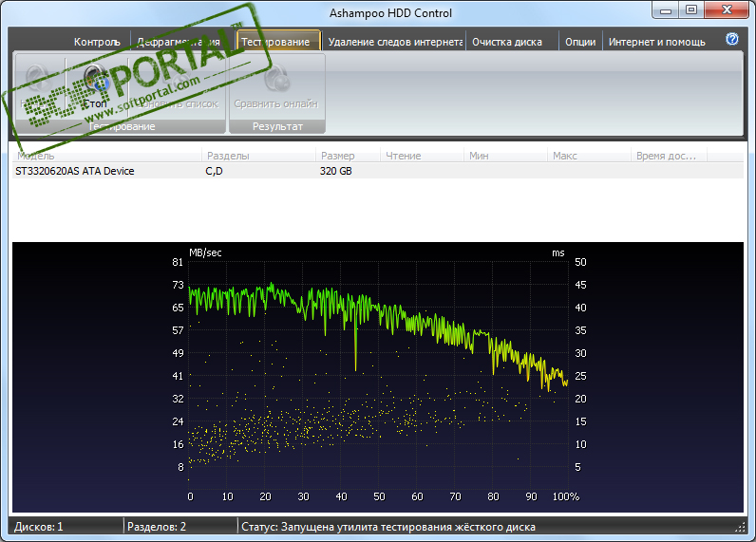
Task: Click the Обновить список button
Action: click(177, 86)
